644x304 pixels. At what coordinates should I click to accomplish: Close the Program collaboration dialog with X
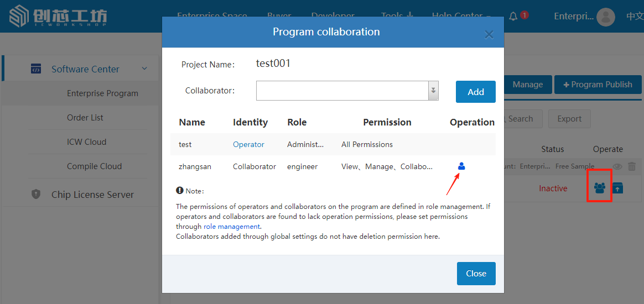tap(489, 35)
